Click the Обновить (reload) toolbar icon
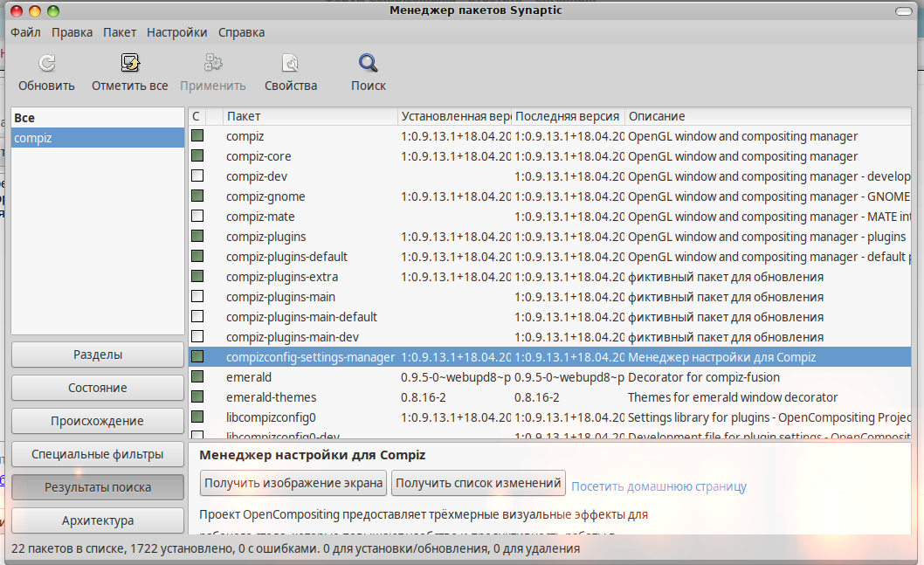This screenshot has height=565, width=924. tap(46, 64)
